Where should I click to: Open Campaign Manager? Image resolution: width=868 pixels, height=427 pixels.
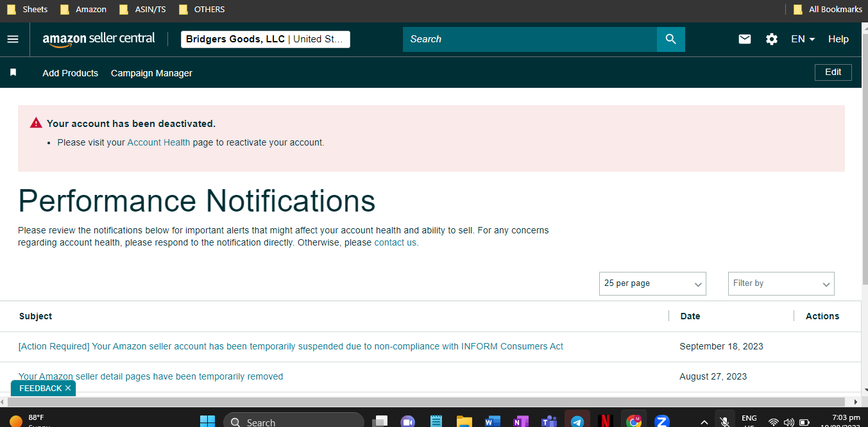click(151, 73)
